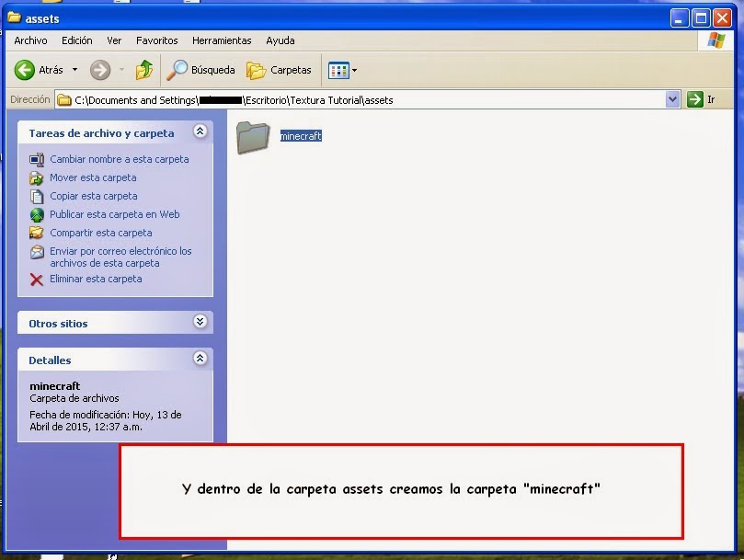
Task: Open the Ver menu
Action: 114,40
